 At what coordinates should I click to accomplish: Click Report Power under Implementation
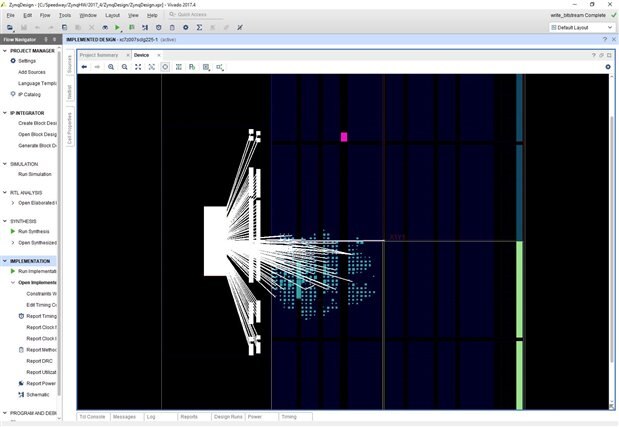pos(41,383)
